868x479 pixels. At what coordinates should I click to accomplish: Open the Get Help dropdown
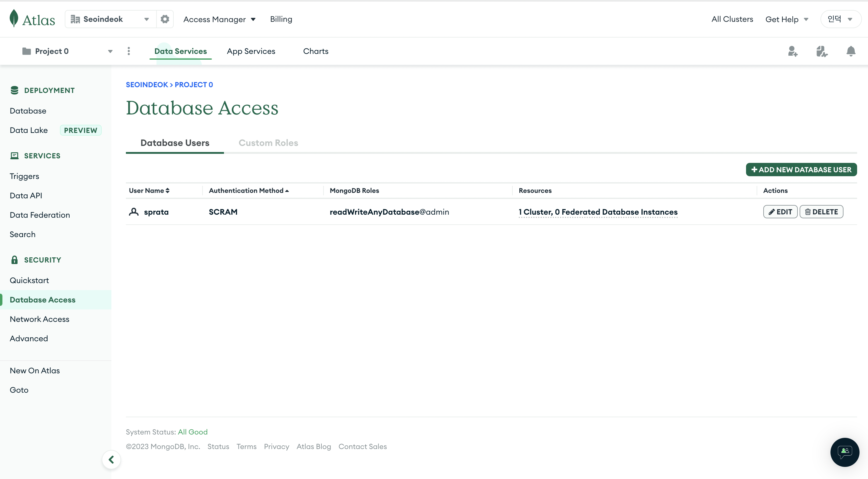(x=787, y=19)
